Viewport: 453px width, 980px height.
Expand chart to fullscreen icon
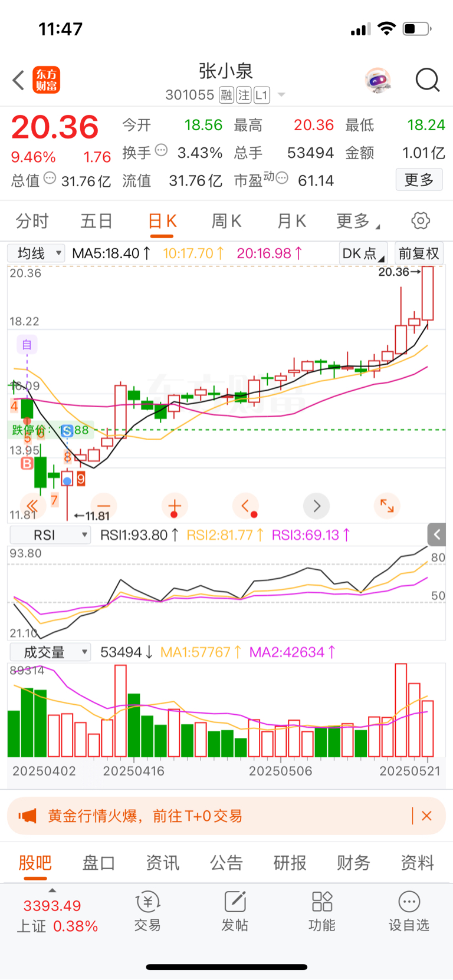387,506
